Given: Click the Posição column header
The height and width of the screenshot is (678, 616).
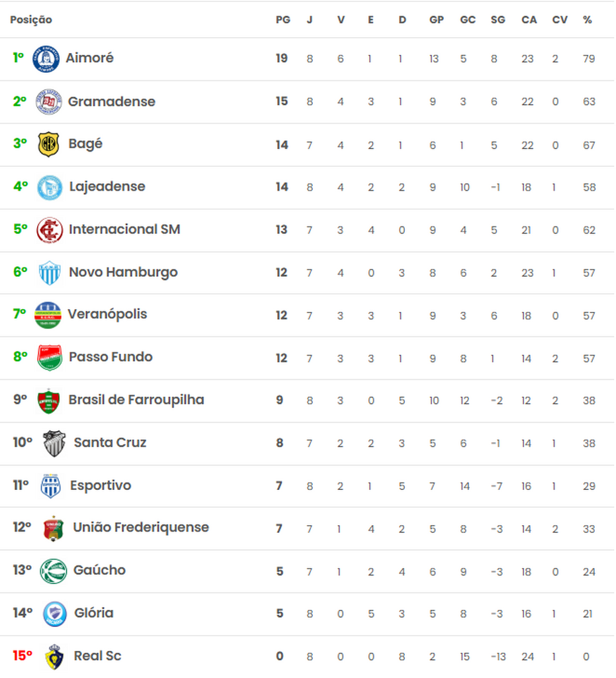Looking at the screenshot, I should (31, 20).
